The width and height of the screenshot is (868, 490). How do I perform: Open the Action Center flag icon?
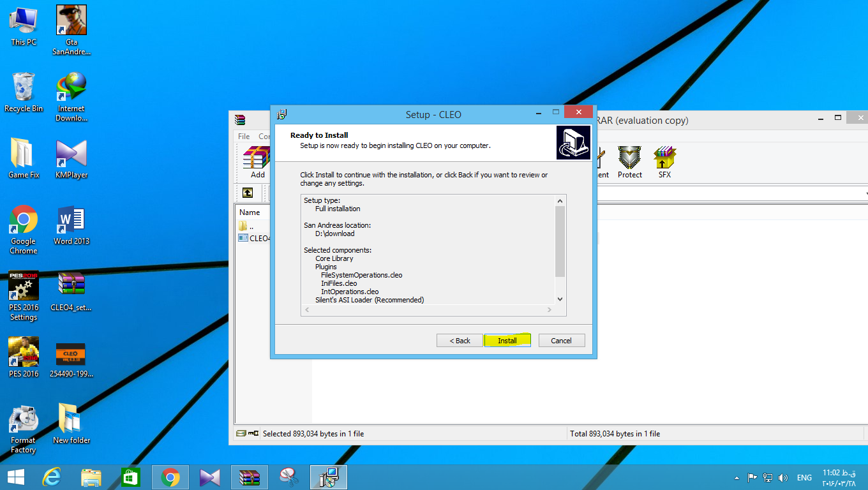point(752,478)
